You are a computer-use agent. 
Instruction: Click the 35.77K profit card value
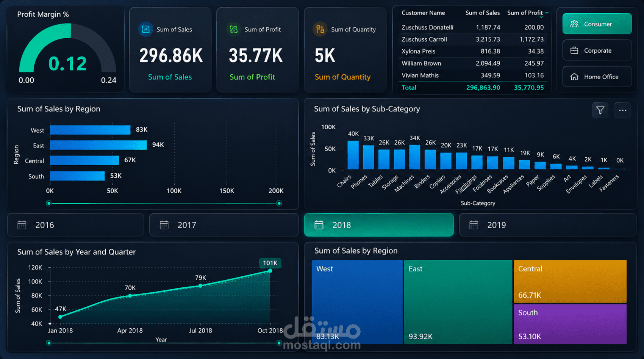point(256,56)
